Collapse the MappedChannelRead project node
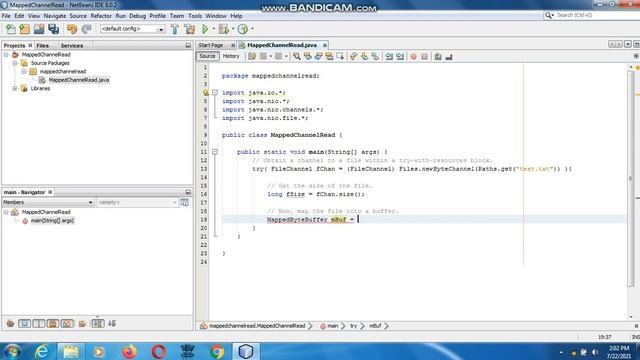The image size is (640, 360). (6, 55)
